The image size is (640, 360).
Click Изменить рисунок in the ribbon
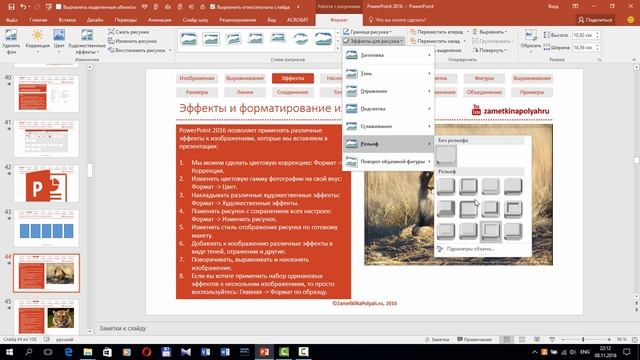133,41
